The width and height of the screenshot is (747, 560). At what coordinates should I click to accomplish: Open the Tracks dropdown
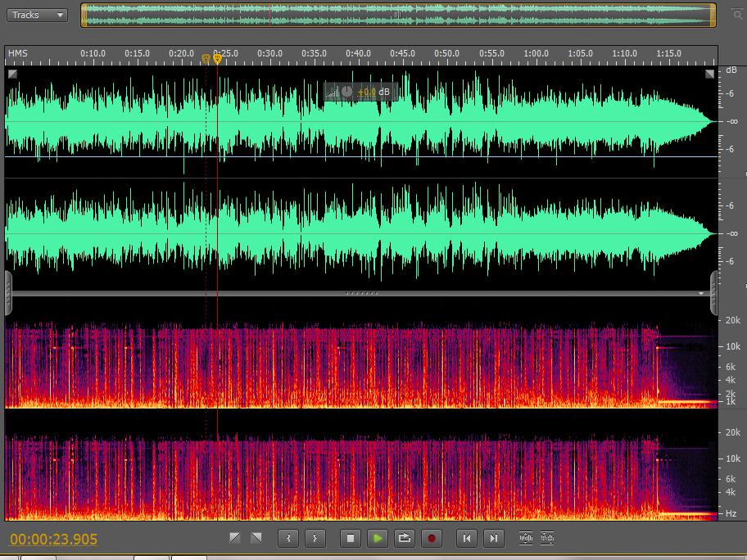(x=37, y=15)
